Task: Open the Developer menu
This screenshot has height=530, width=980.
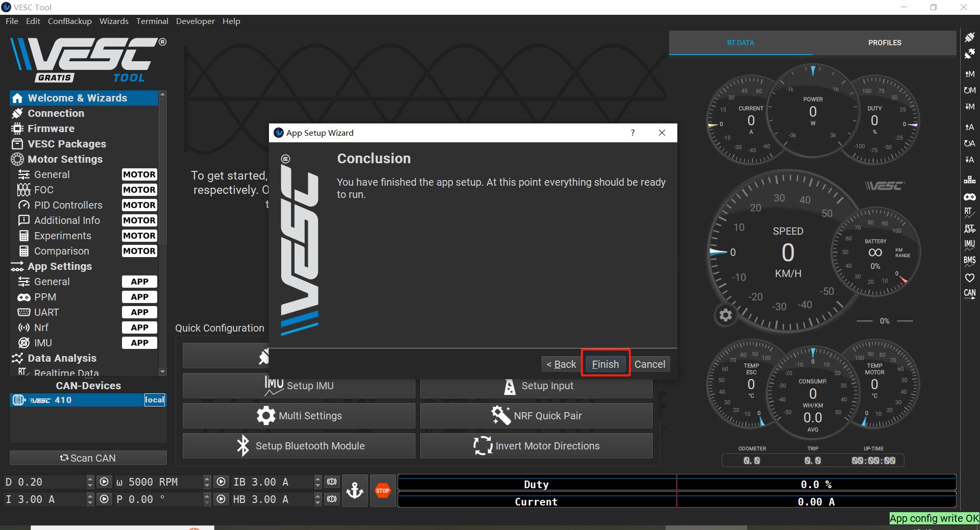Action: click(195, 21)
